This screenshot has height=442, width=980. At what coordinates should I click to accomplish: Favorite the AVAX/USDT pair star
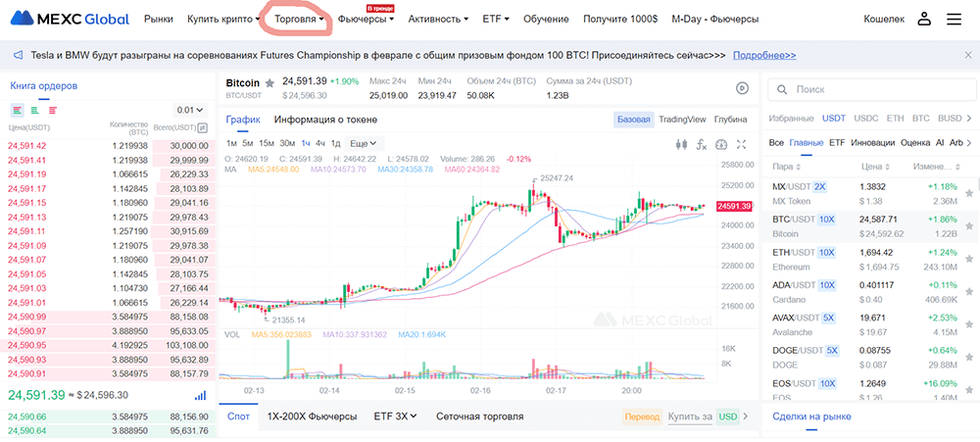pos(969,323)
